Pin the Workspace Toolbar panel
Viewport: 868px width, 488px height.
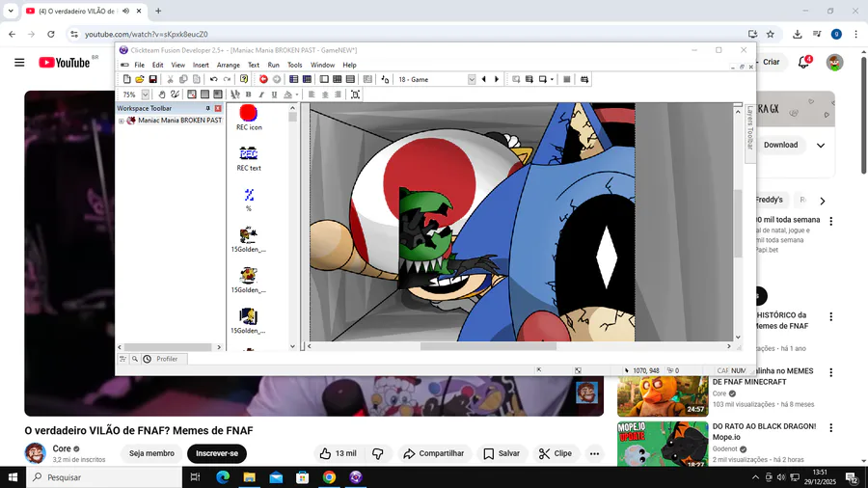[208, 108]
